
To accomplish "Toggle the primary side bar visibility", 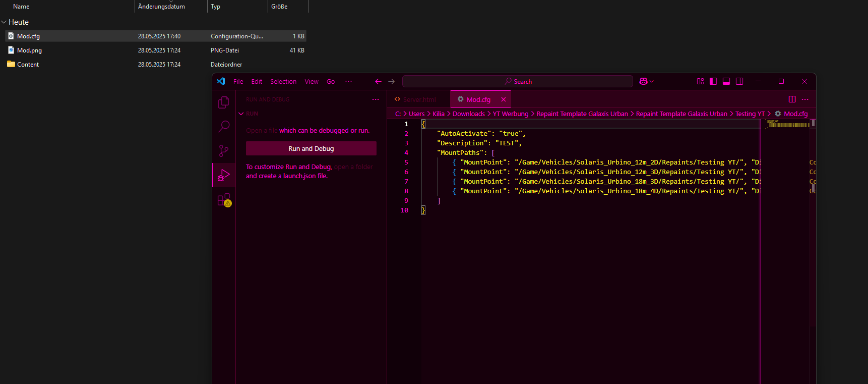I will pyautogui.click(x=713, y=81).
